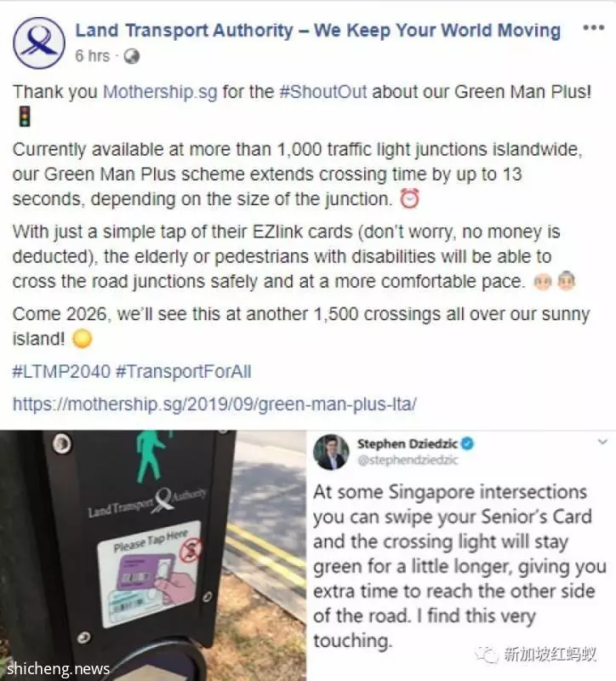Click the LTA page profile logo
Screen dimensions: 616x681
(39, 43)
